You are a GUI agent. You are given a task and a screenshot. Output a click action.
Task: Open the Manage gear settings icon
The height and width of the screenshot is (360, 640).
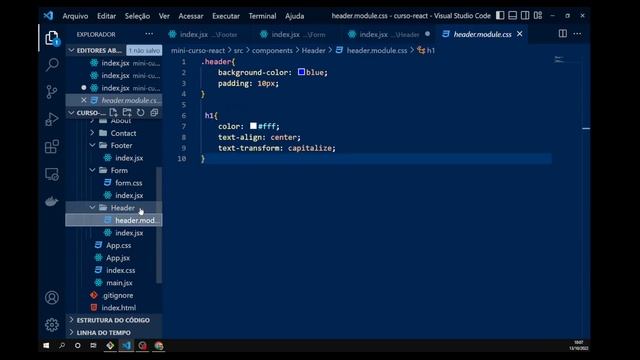coord(52,325)
